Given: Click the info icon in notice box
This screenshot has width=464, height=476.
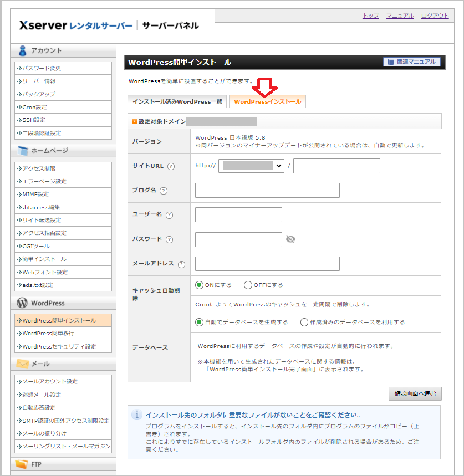Looking at the screenshot, I should tap(136, 415).
